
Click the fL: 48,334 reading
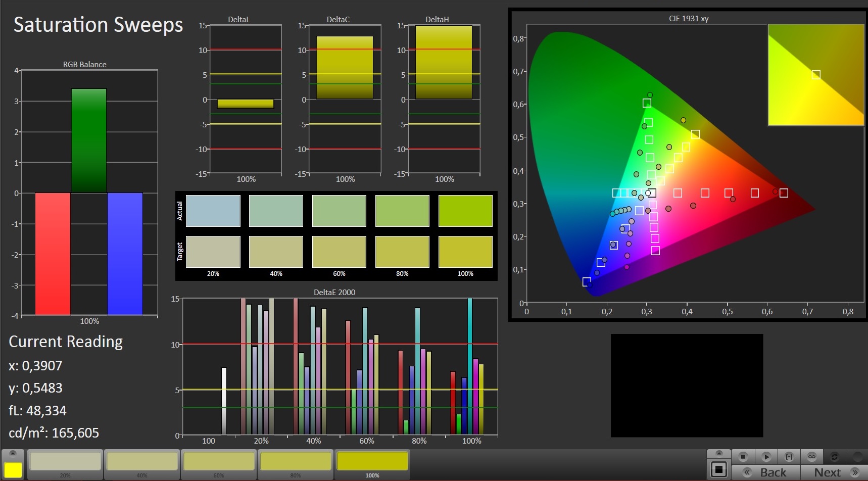tap(37, 410)
